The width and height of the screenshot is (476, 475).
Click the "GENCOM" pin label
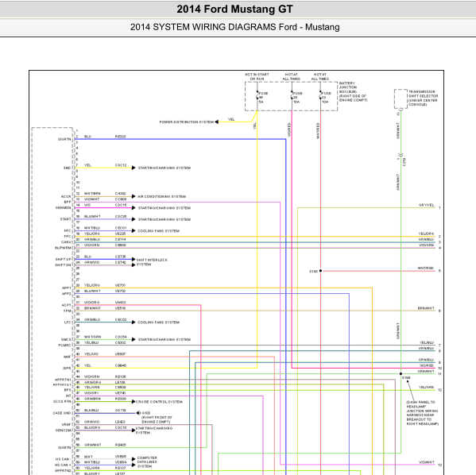click(63, 431)
